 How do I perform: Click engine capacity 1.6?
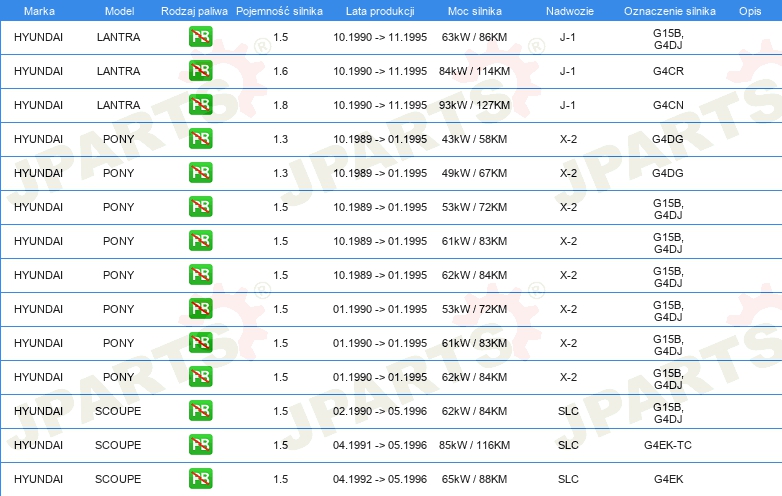281,71
